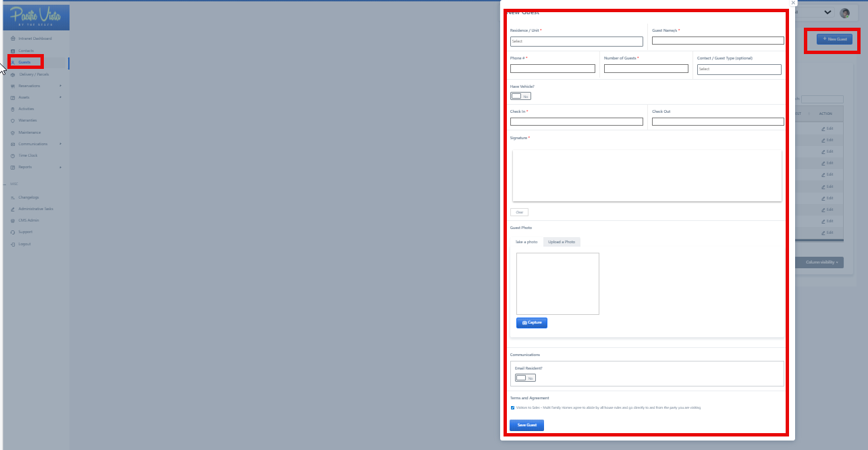868x450 pixels.
Task: Click the Warranties shield icon
Action: [13, 120]
